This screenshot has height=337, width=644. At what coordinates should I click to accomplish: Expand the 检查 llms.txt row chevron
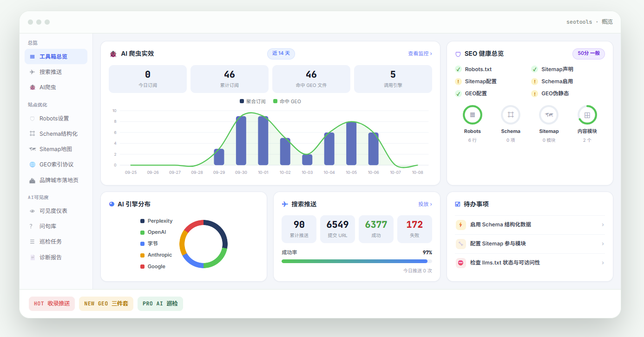[603, 263]
